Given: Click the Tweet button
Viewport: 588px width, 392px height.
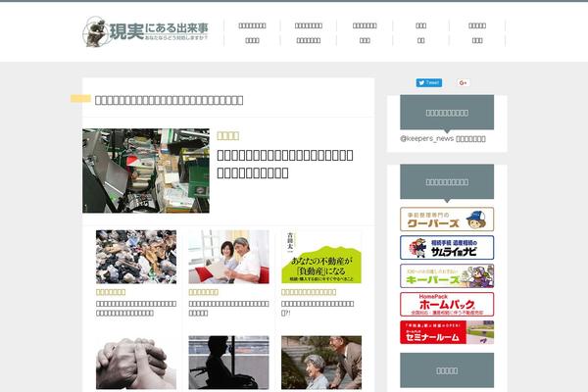Looking at the screenshot, I should [428, 82].
